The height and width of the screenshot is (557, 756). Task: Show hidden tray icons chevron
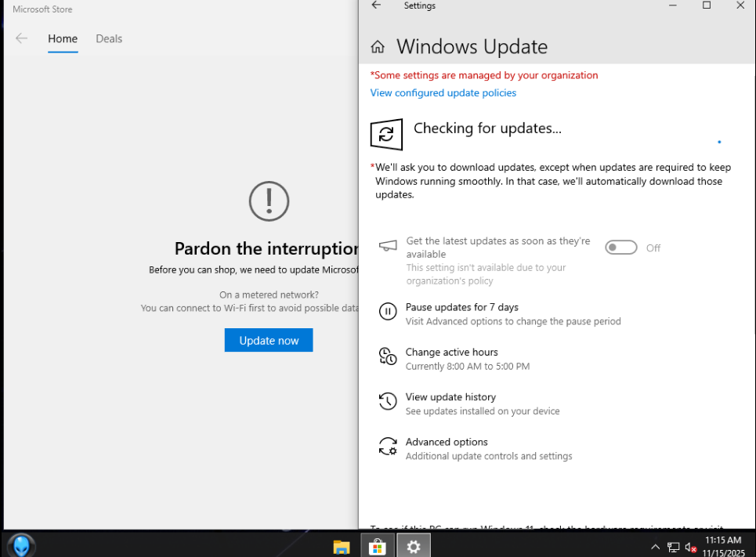[x=655, y=547]
